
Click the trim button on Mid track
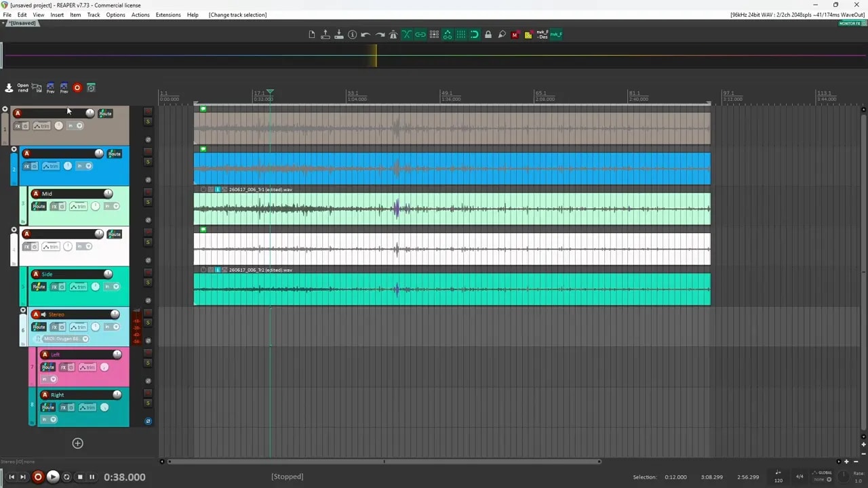[77, 206]
